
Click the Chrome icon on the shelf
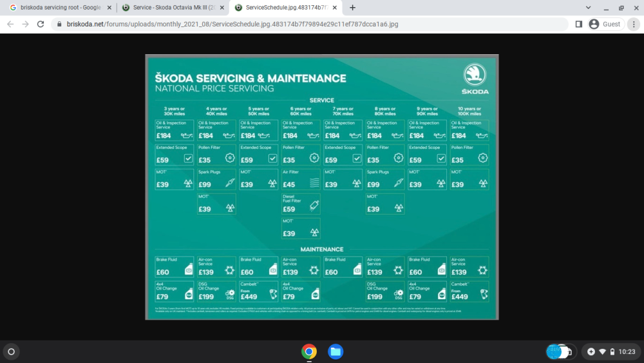pyautogui.click(x=309, y=351)
